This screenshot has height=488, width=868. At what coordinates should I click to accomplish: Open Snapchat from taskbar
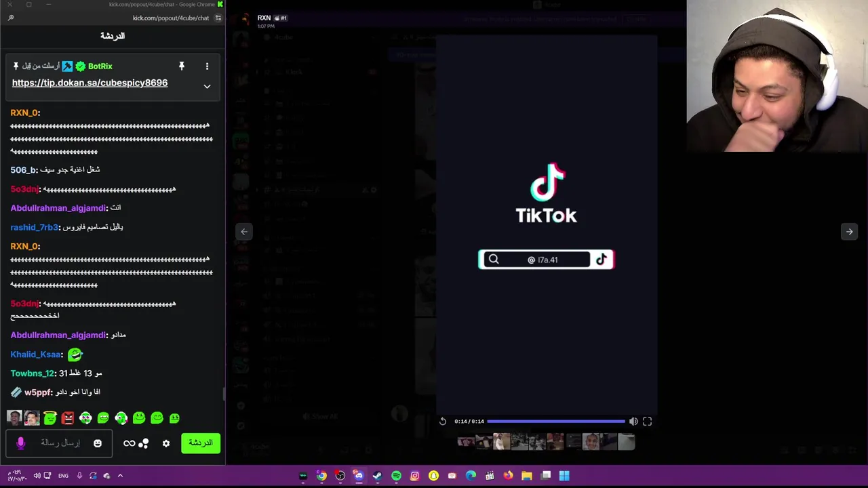click(433, 476)
